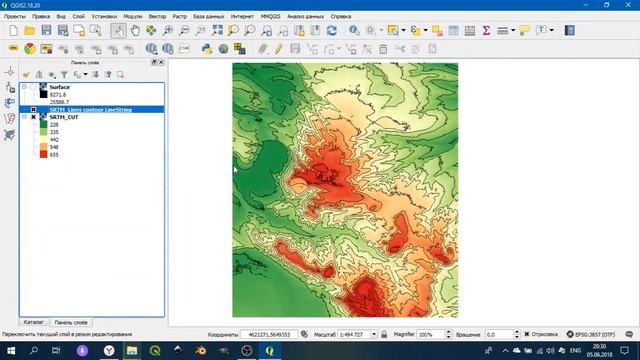The width and height of the screenshot is (640, 360).
Task: Click the Zoom Out magnifier tool
Action: click(184, 31)
